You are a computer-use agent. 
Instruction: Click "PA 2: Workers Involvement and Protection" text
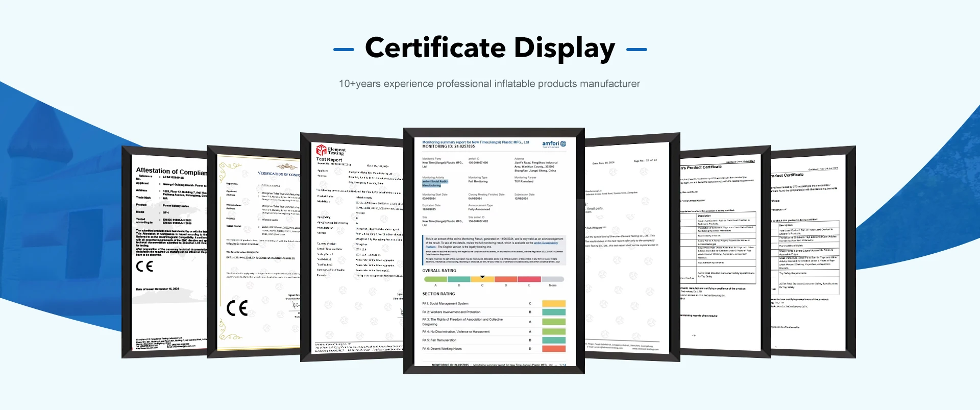(451, 312)
